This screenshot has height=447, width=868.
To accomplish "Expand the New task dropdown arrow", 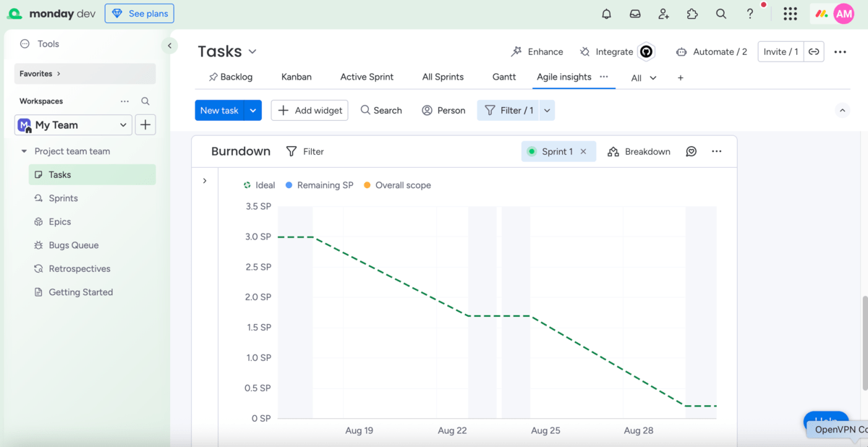I will point(251,110).
